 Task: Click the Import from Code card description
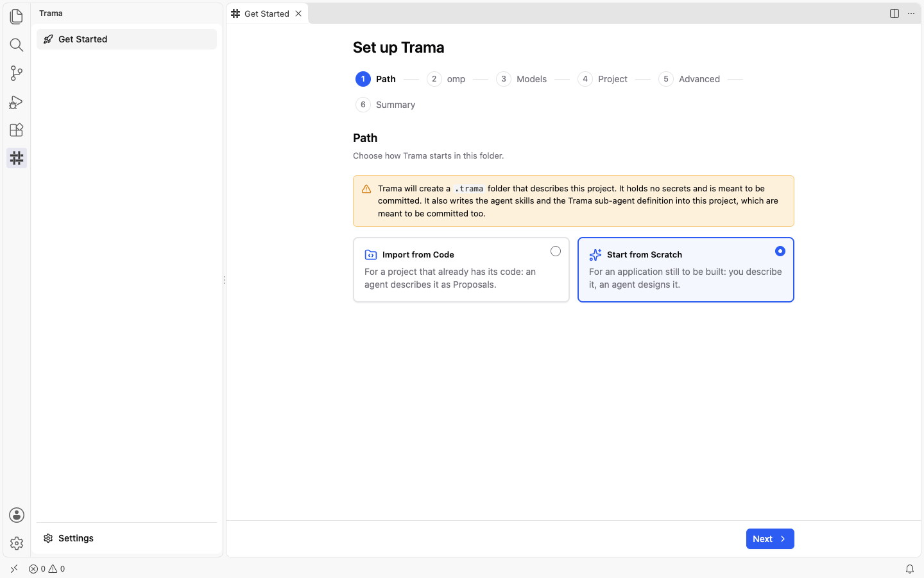tap(450, 278)
